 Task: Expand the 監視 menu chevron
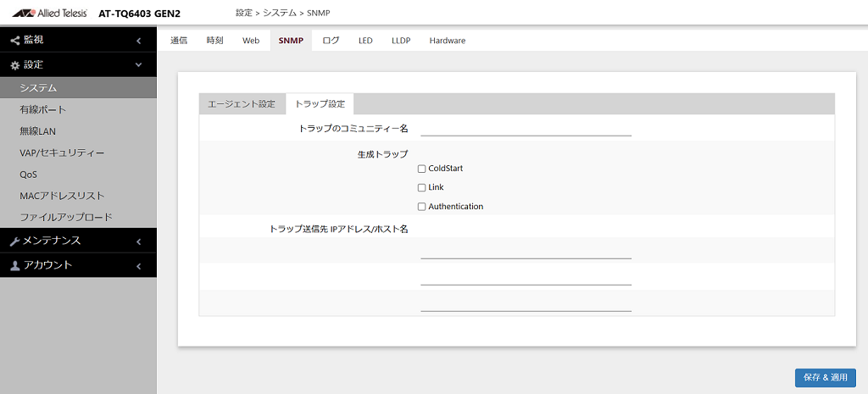pyautogui.click(x=138, y=41)
